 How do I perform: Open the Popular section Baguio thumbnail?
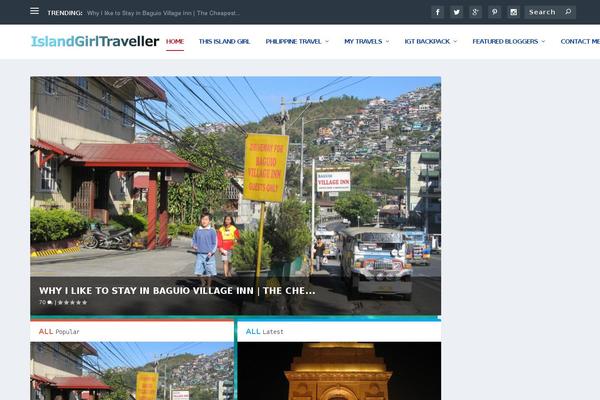(x=132, y=371)
